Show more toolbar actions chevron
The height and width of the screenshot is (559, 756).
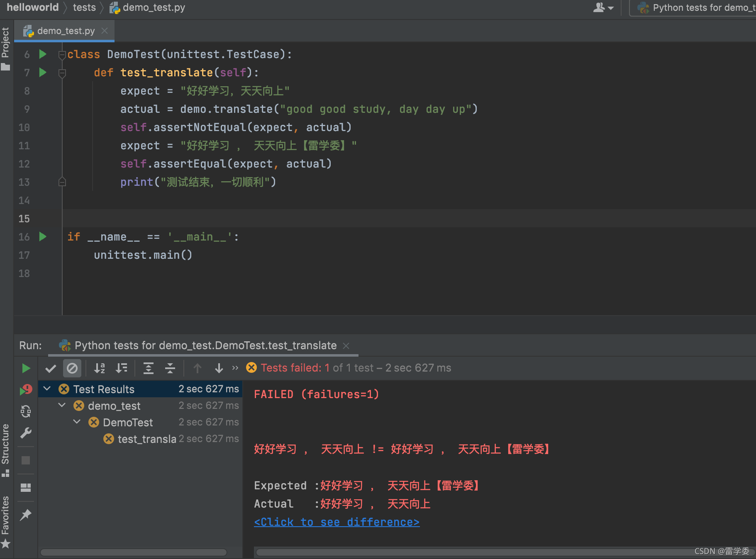tap(235, 368)
